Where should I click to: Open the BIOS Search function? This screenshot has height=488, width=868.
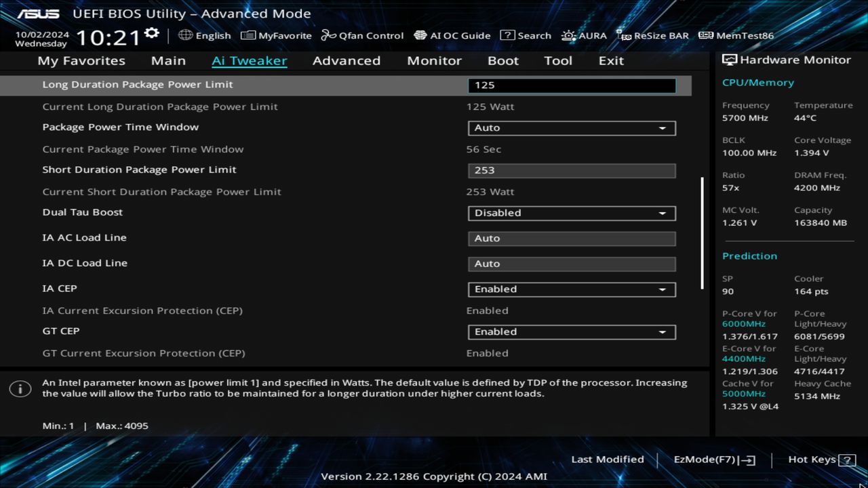(x=526, y=35)
